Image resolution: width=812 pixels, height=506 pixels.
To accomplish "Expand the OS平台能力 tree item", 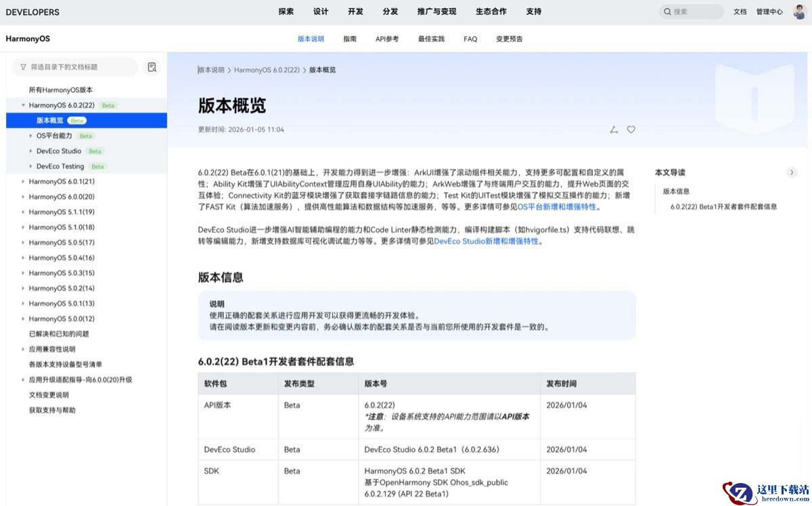I will click(30, 136).
